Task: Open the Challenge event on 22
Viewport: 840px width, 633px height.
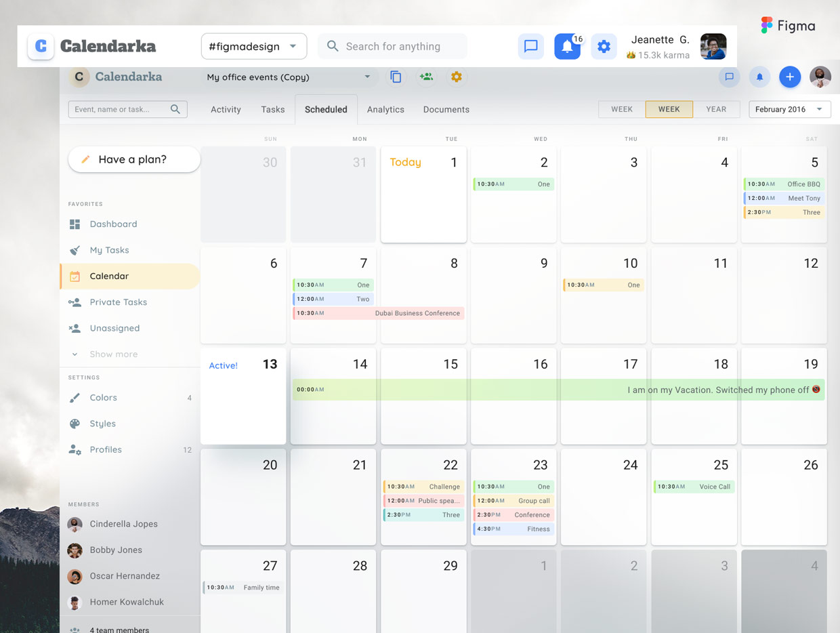Action: point(423,487)
